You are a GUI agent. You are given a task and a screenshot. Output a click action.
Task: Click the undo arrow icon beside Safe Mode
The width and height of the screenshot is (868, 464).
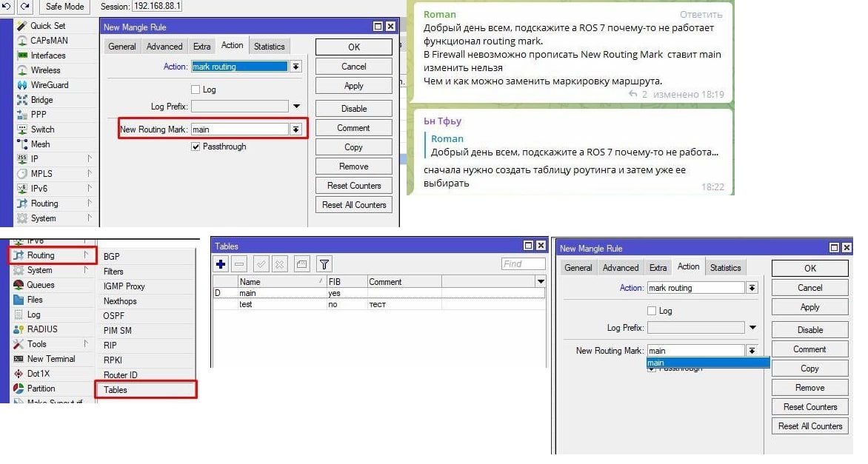[x=7, y=6]
